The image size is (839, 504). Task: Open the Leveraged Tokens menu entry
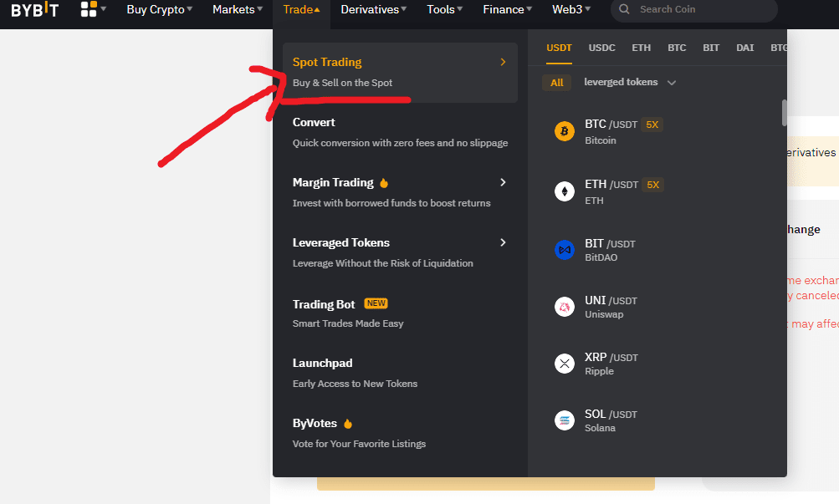click(x=400, y=252)
